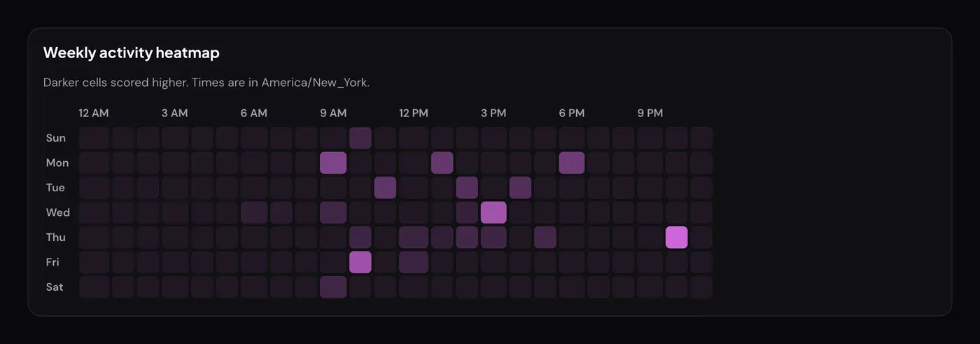
Task: Select the Sunday 11 PM heatmap cell
Action: (x=702, y=138)
